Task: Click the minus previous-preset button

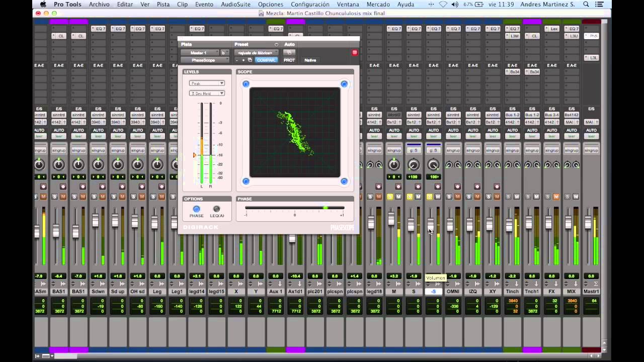Action: point(237,60)
